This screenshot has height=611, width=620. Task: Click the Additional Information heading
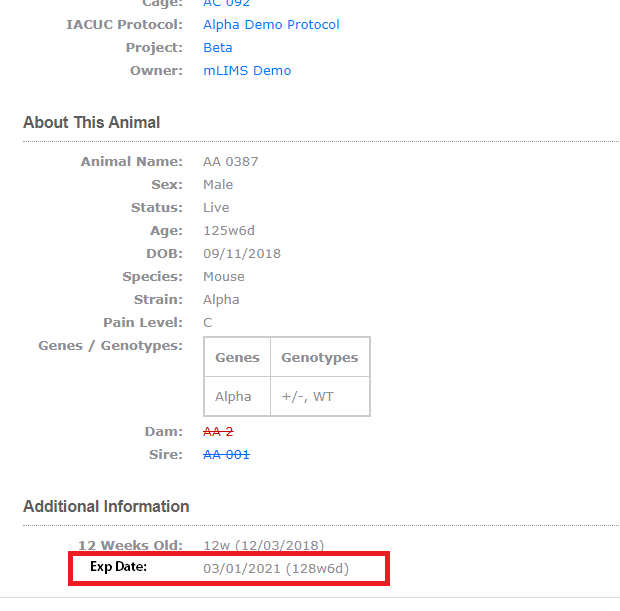tap(106, 507)
